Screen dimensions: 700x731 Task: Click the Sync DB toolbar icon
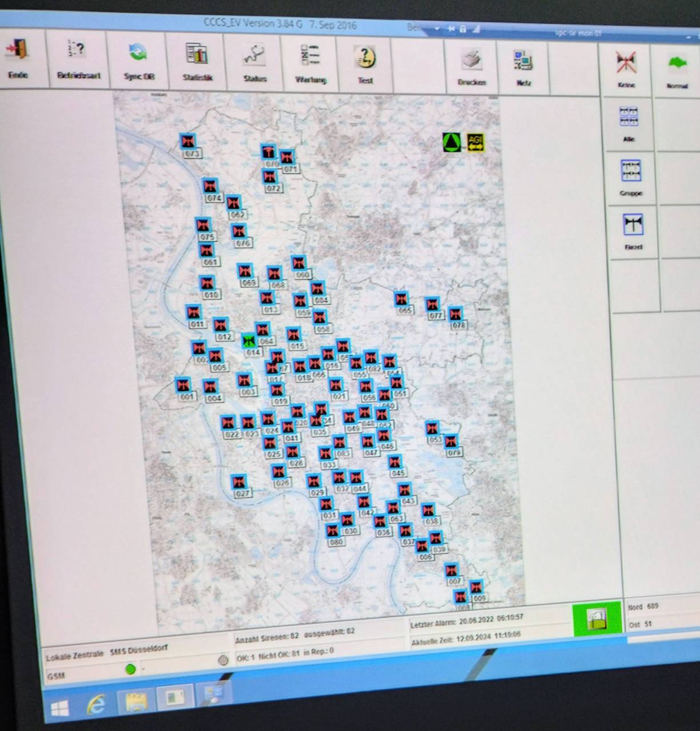pyautogui.click(x=138, y=54)
